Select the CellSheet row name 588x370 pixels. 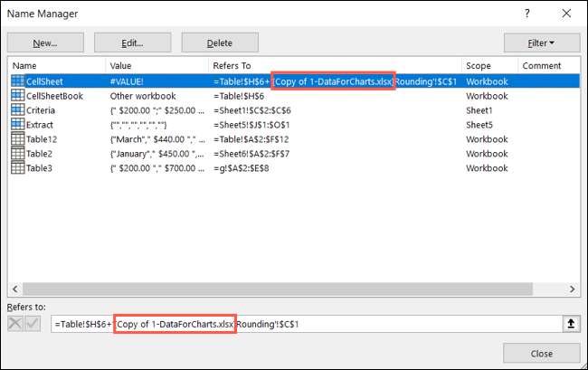[x=44, y=81]
